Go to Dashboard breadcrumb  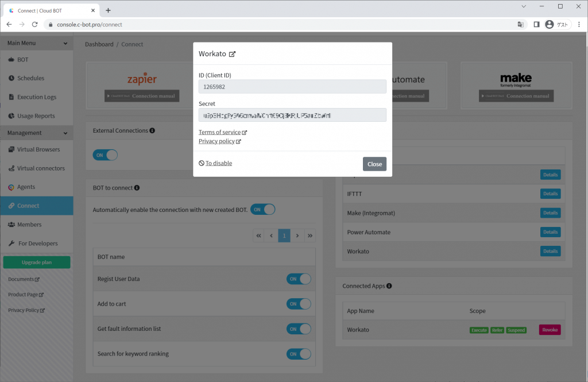pos(99,44)
